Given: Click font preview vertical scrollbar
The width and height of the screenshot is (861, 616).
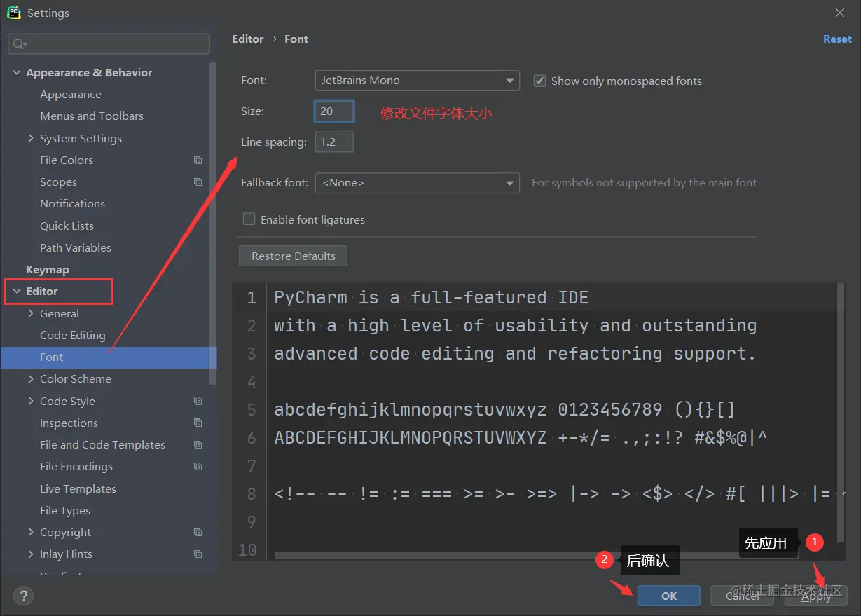Looking at the screenshot, I should pyautogui.click(x=841, y=412).
